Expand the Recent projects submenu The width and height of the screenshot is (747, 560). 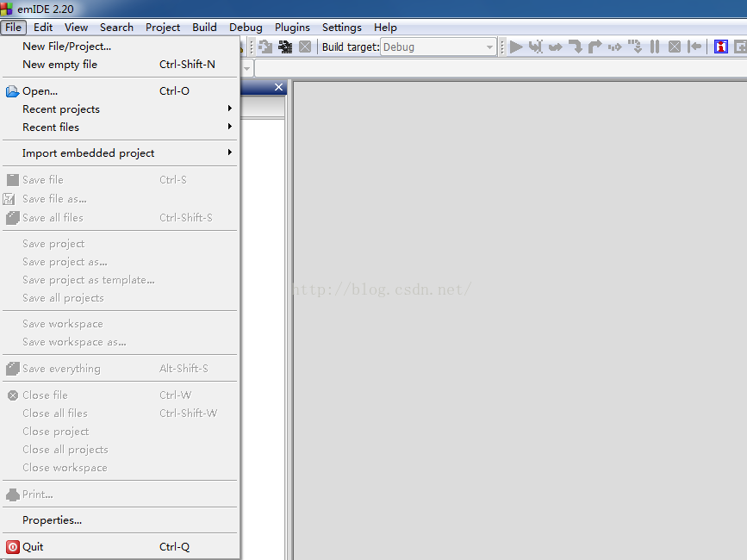point(120,109)
